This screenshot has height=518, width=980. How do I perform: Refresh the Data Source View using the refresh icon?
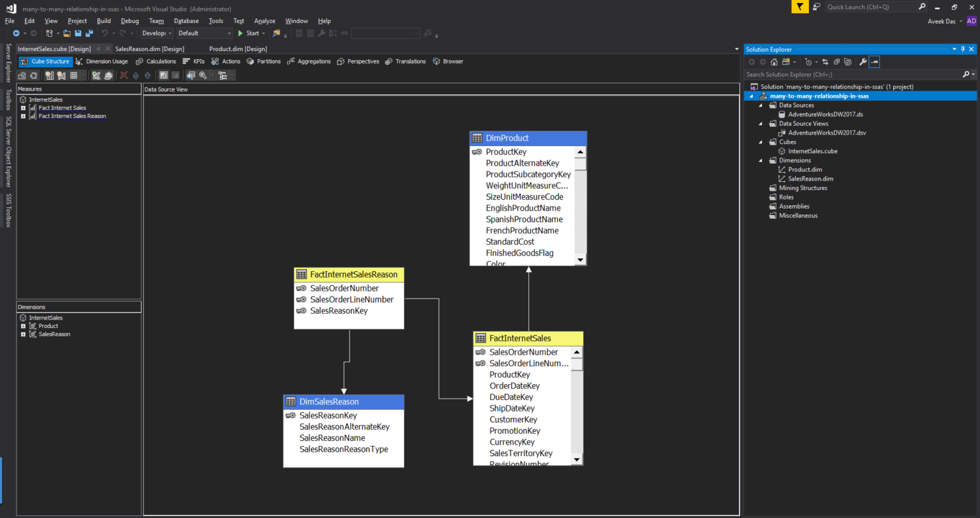(x=34, y=75)
